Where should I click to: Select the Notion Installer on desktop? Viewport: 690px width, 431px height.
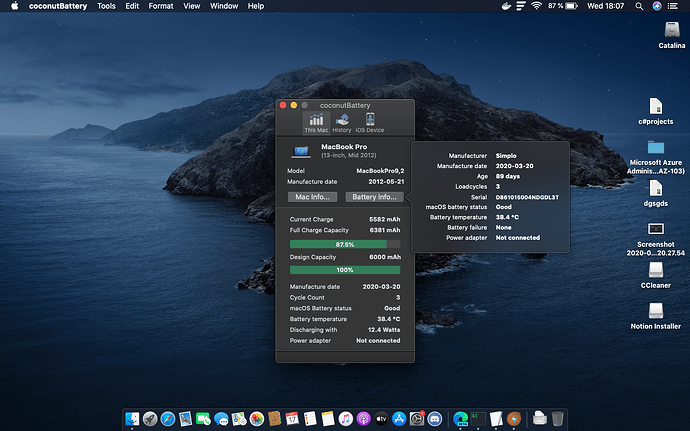pos(656,316)
